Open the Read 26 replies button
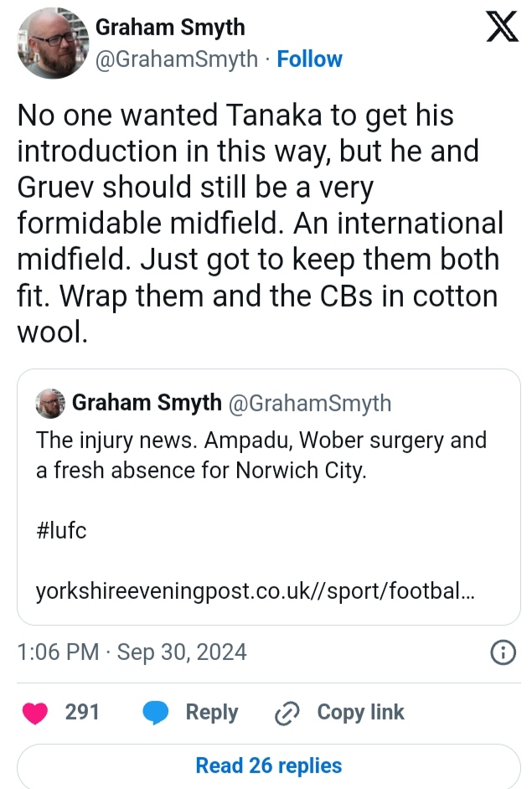This screenshot has width=532, height=789. click(x=268, y=766)
